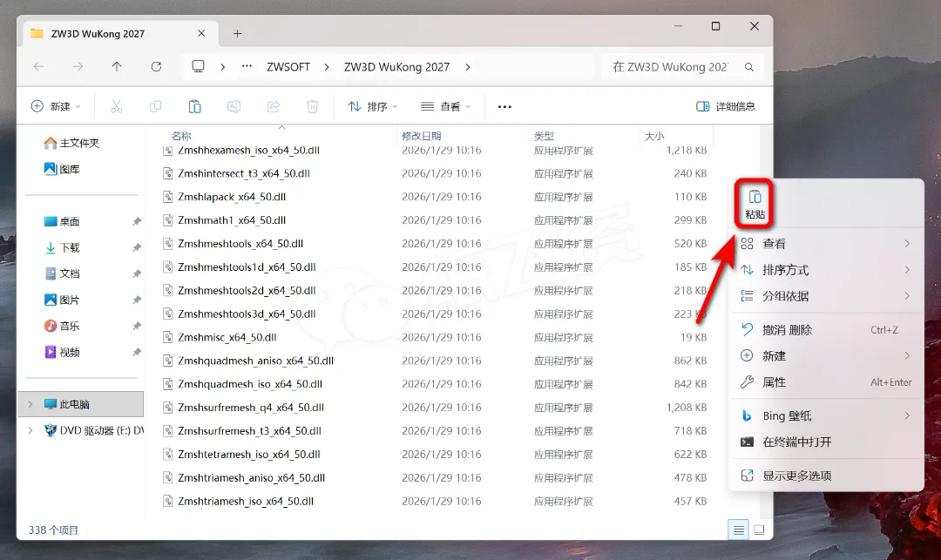Sort by 修改日期 column header
The width and height of the screenshot is (941, 560).
point(422,136)
